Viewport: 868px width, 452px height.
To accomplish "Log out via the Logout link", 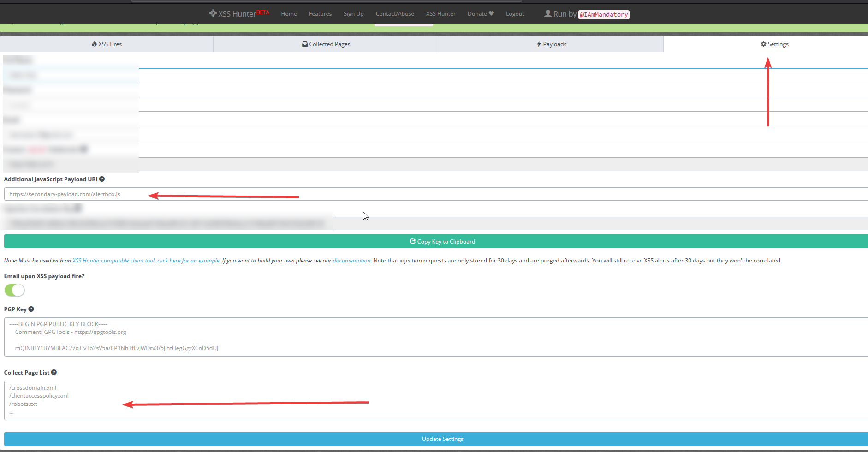I will pyautogui.click(x=515, y=14).
